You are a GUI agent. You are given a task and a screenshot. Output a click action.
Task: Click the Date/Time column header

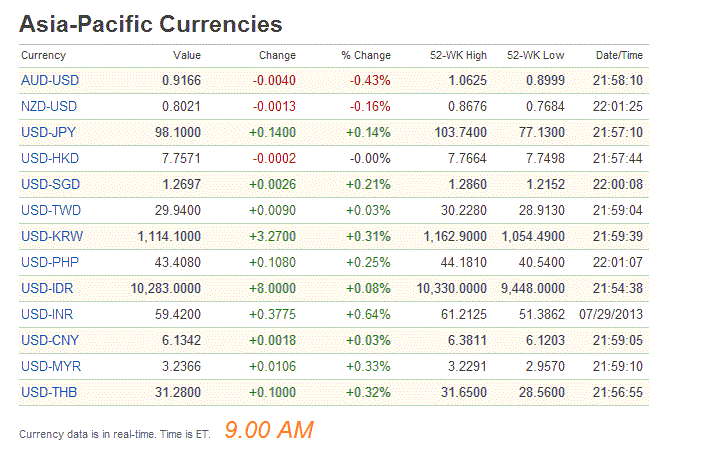click(x=619, y=56)
